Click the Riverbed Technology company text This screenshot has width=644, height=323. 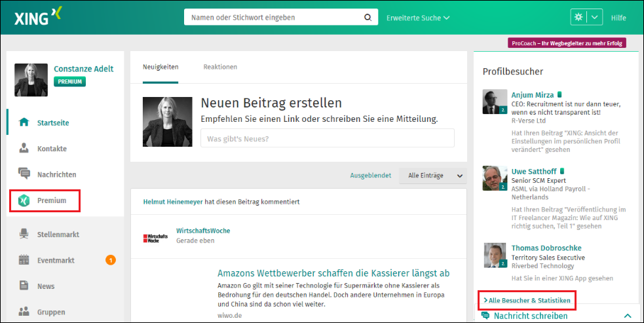tap(542, 266)
